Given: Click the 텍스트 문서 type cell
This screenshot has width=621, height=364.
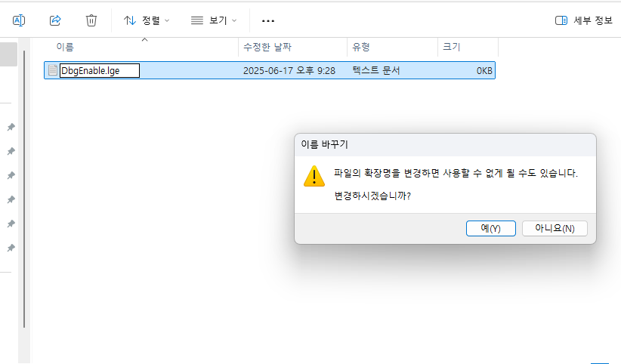Looking at the screenshot, I should pyautogui.click(x=375, y=70).
